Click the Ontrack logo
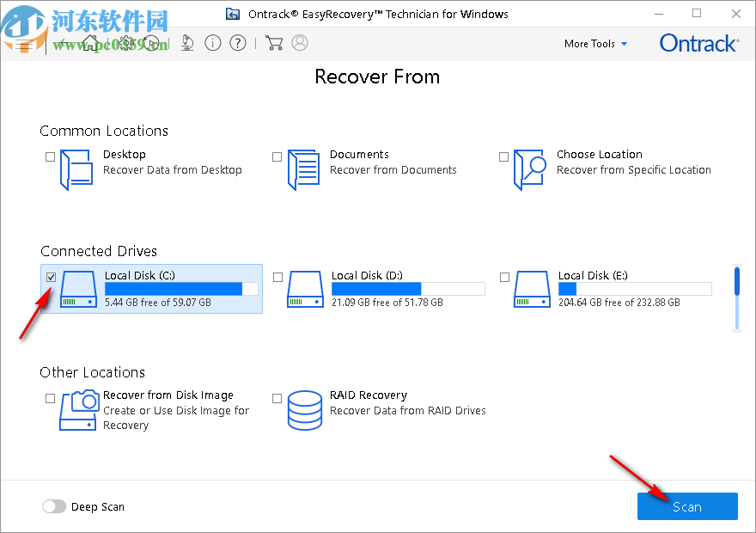Viewport: 756px width, 533px height. (x=698, y=43)
